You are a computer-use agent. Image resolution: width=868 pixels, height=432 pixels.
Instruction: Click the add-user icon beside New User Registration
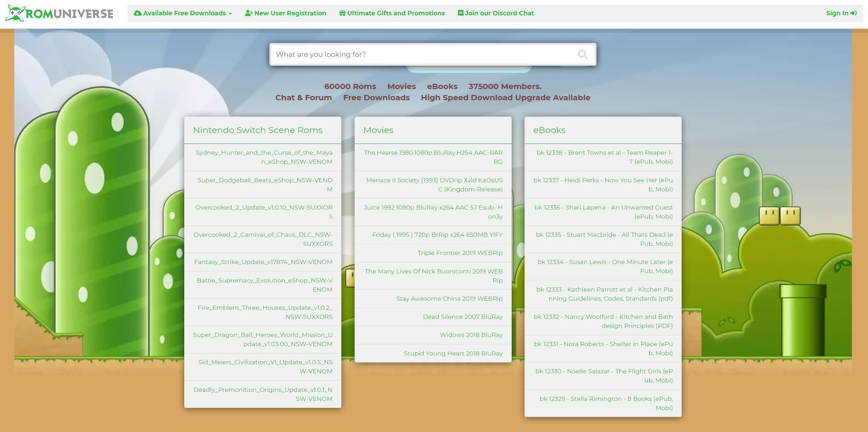pyautogui.click(x=249, y=13)
